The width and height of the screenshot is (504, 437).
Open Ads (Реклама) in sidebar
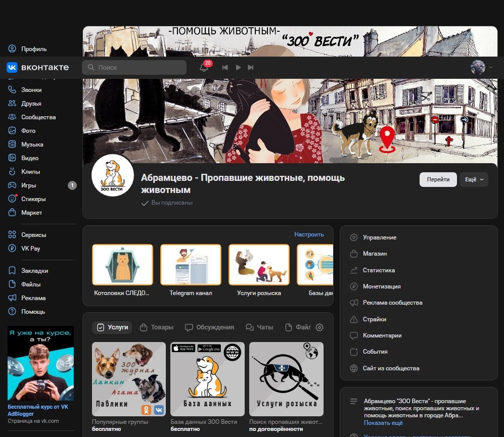[x=27, y=298]
